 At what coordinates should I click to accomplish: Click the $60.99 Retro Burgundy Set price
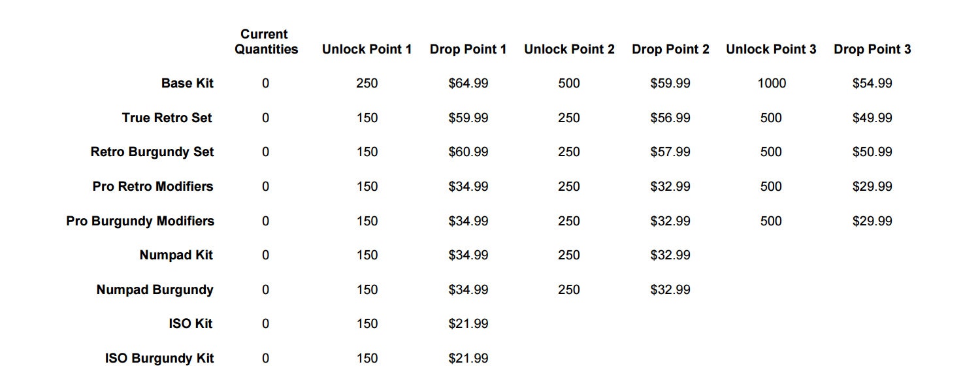coord(468,152)
